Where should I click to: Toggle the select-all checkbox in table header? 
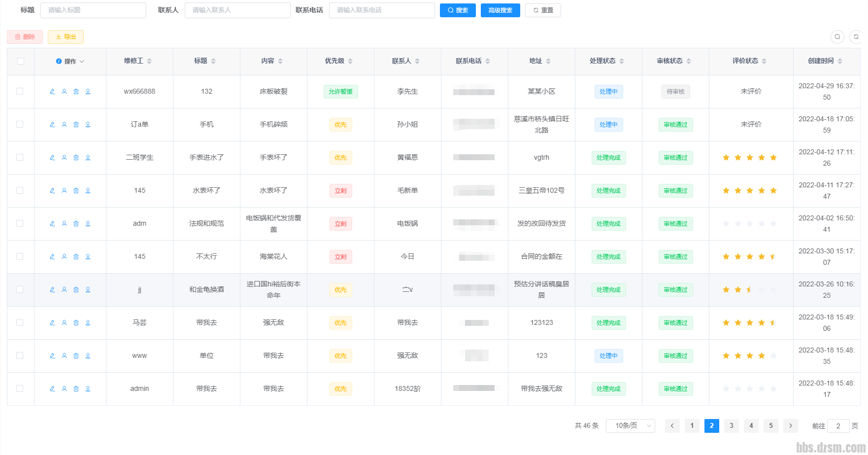pos(21,61)
